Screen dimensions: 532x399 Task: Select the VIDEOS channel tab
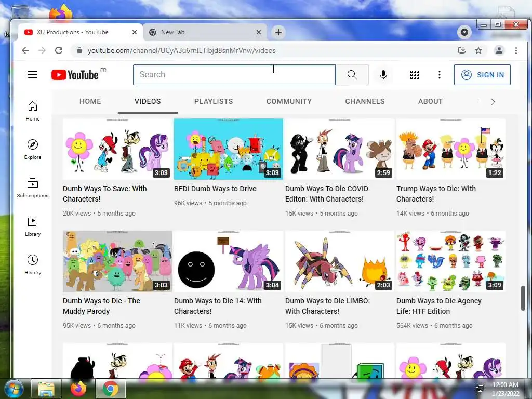pyautogui.click(x=148, y=101)
